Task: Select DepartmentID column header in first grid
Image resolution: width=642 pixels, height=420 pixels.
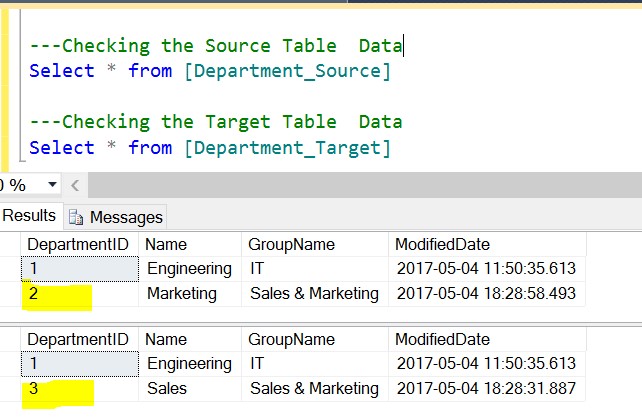Action: (80, 245)
